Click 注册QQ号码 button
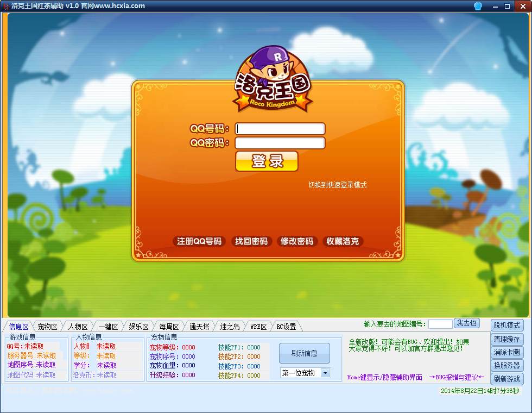Image resolution: width=532 pixels, height=413 pixels. [199, 241]
